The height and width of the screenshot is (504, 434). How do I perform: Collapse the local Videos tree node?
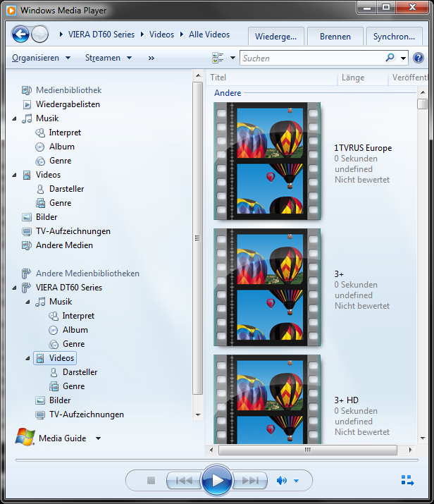point(14,176)
